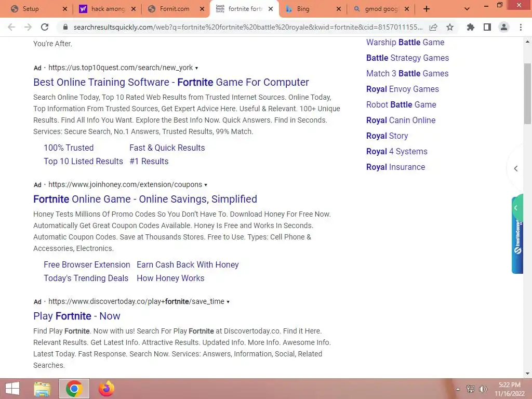Click the browser forward arrow
Image resolution: width=532 pixels, height=399 pixels.
pos(28,27)
